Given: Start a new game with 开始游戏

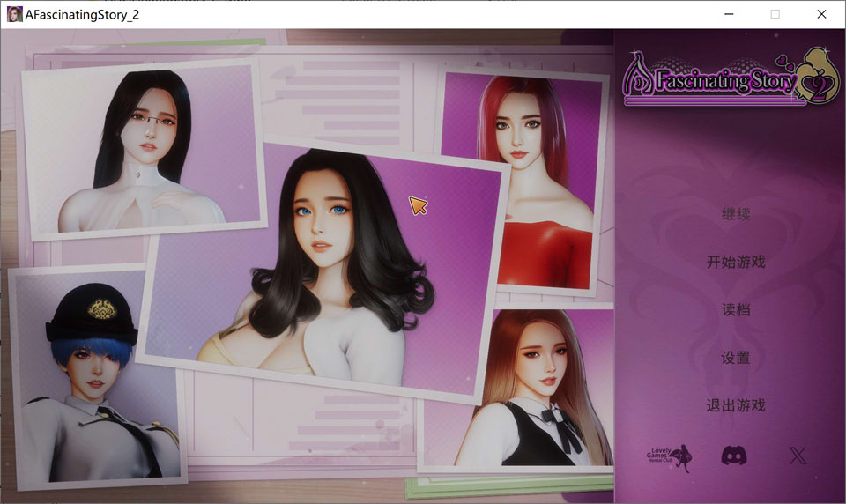Looking at the screenshot, I should [735, 263].
